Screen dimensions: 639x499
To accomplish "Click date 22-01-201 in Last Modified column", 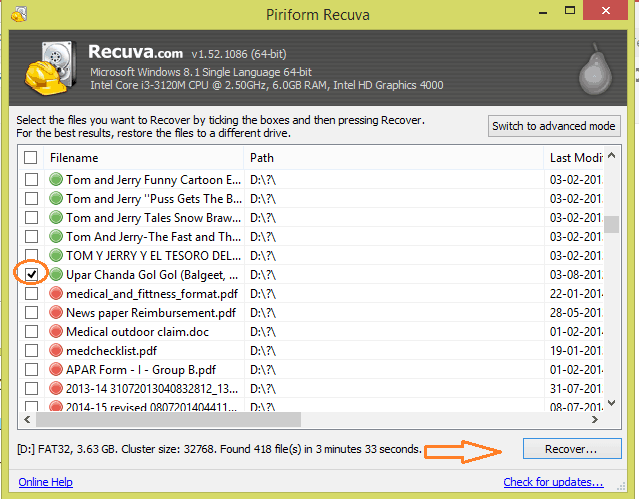I will click(576, 294).
